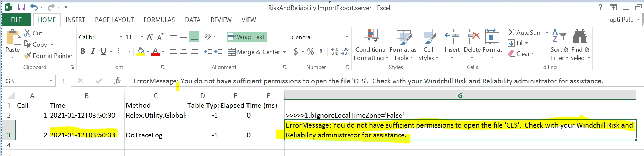Copy the selected cell

pos(36,44)
